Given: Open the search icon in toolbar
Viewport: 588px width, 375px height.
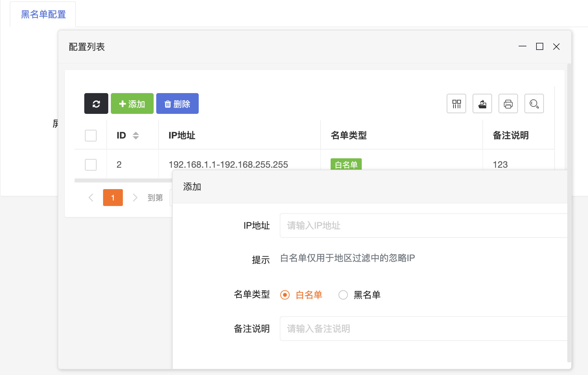Looking at the screenshot, I should coord(534,104).
